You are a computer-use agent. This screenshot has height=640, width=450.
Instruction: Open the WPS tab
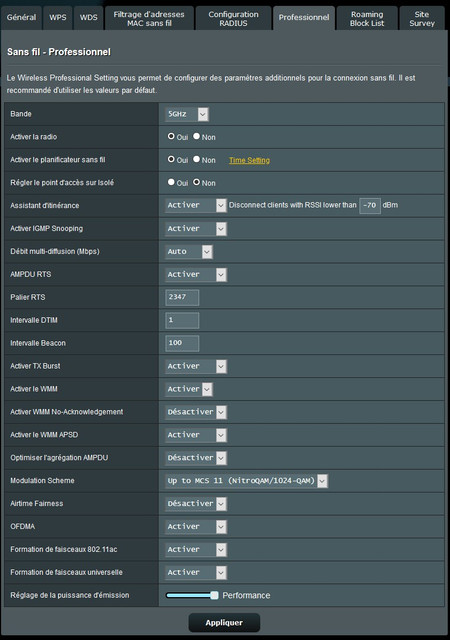tap(58, 18)
